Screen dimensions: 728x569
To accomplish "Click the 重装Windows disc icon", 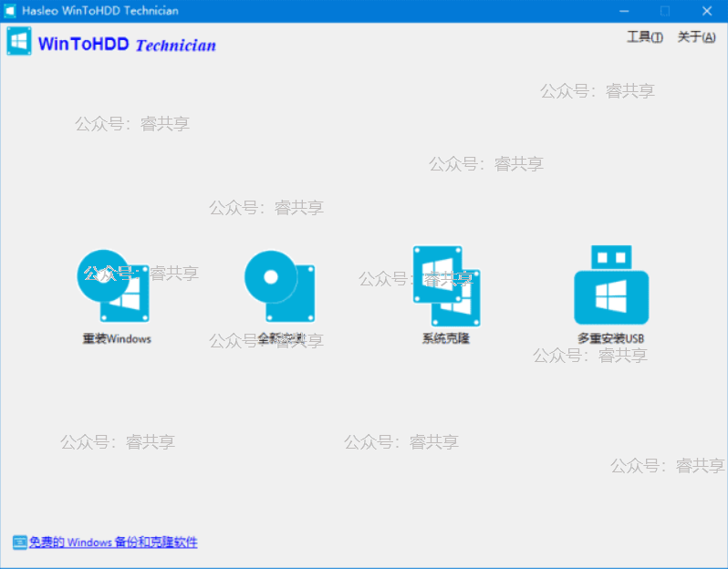I will pos(113,285).
